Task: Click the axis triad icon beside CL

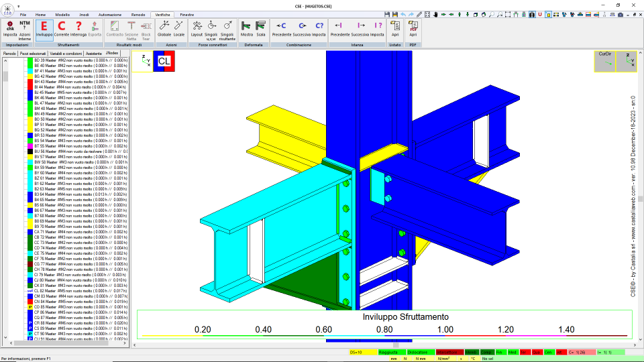Action: coord(142,61)
